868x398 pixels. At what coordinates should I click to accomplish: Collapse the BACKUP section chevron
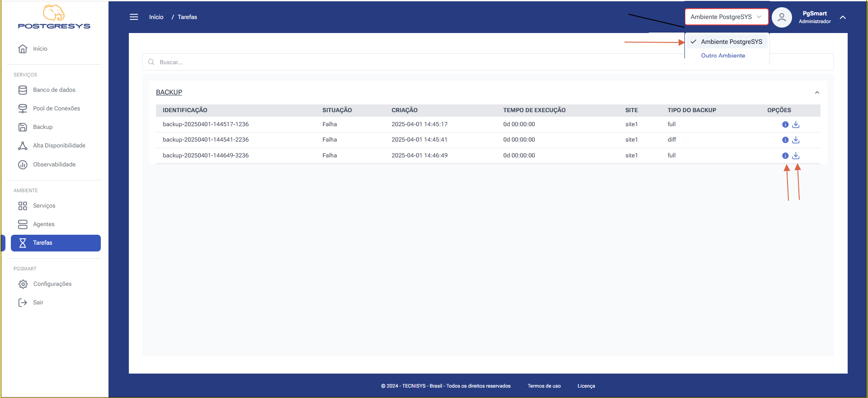click(817, 93)
